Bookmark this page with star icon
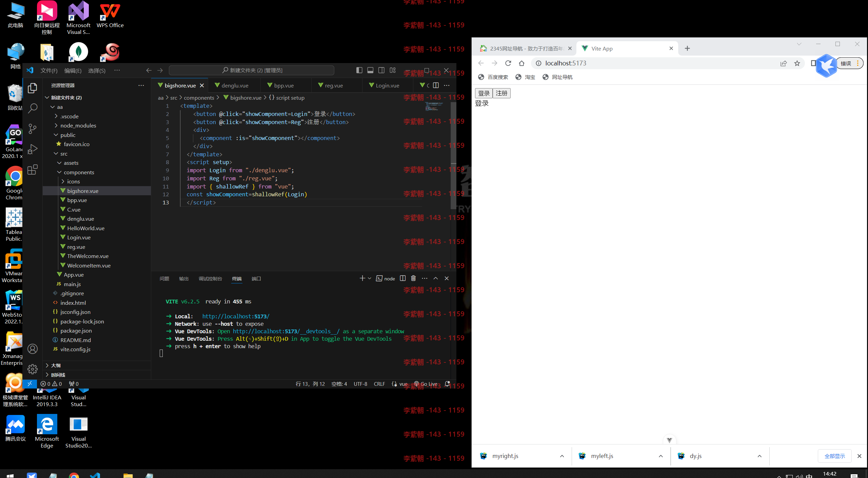868x478 pixels. pos(797,63)
